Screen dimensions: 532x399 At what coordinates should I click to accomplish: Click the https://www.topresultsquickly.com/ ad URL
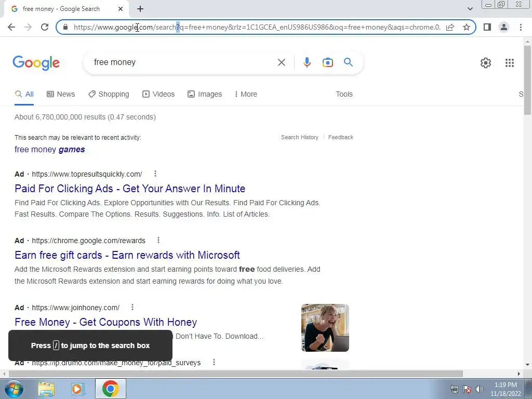pos(87,174)
